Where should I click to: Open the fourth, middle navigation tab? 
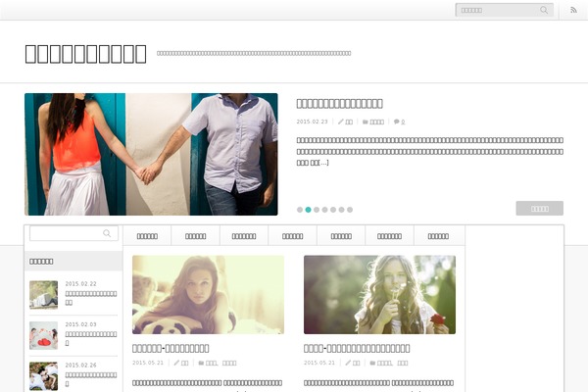tap(292, 236)
